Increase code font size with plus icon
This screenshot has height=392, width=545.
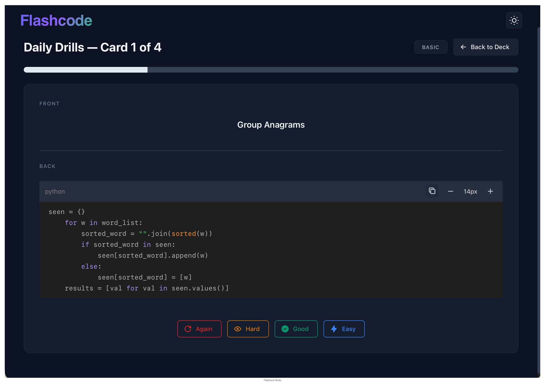(490, 191)
